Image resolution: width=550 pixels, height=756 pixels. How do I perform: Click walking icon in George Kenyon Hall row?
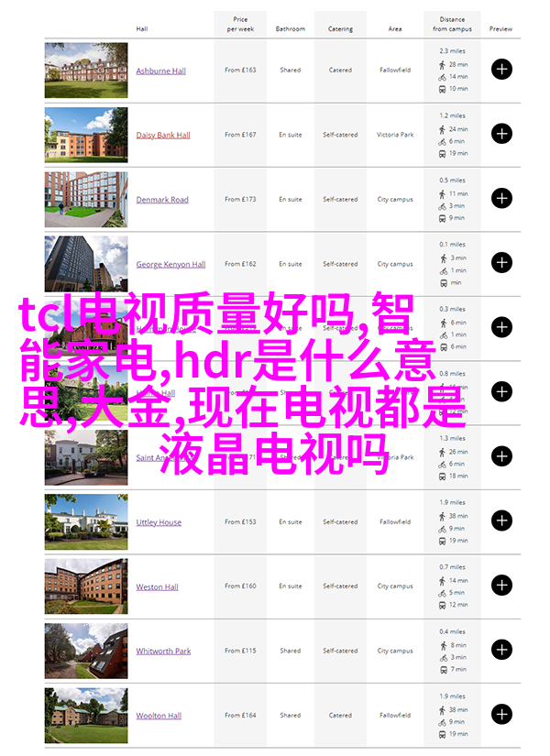pyautogui.click(x=444, y=258)
